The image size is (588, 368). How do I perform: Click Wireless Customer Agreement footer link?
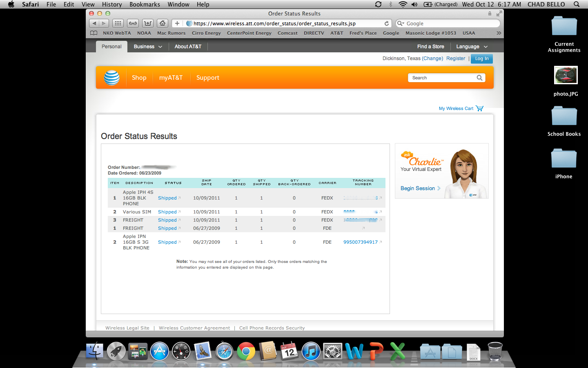click(x=194, y=328)
